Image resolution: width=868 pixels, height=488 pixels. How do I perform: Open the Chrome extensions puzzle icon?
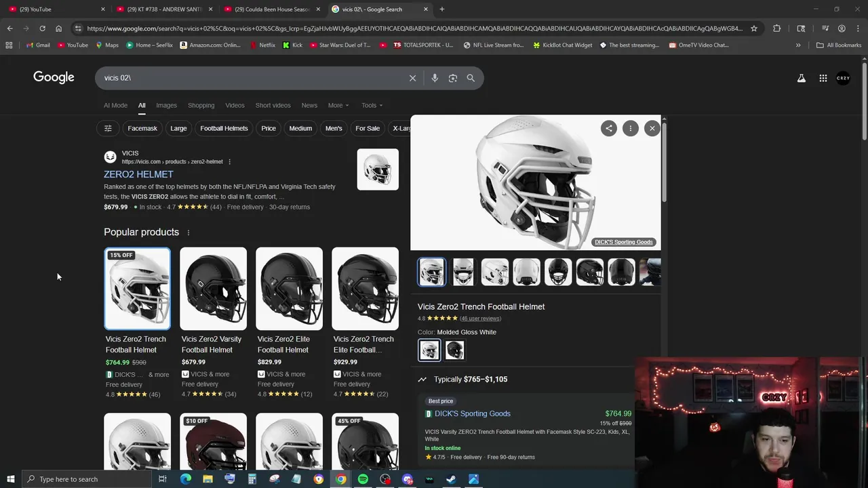777,28
